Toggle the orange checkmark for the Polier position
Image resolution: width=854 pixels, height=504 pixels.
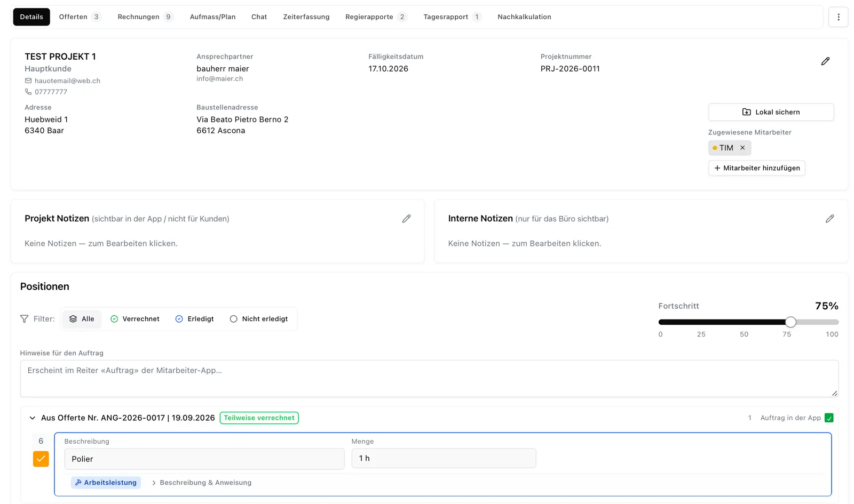pyautogui.click(x=41, y=459)
